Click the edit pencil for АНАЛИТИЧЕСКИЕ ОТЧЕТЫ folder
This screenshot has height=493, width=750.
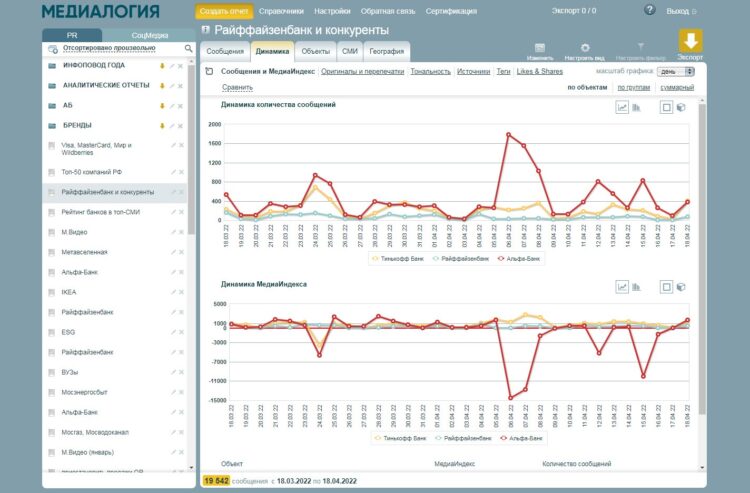tap(172, 86)
